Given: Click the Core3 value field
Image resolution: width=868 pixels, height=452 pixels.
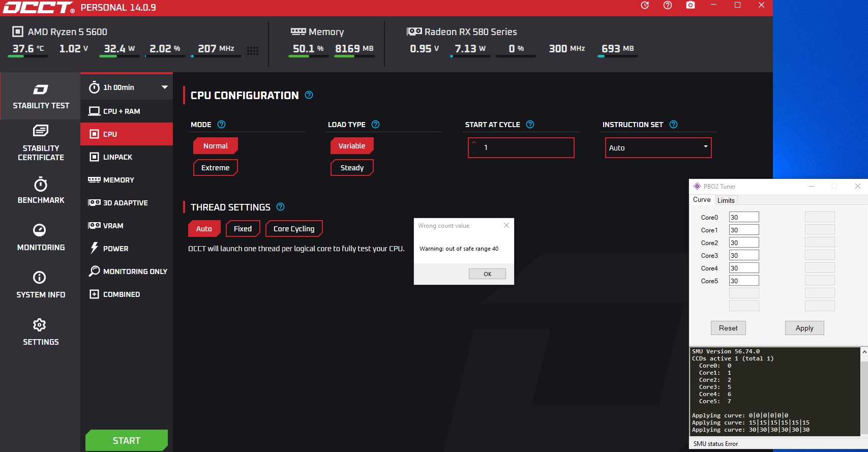Looking at the screenshot, I should click(x=744, y=255).
